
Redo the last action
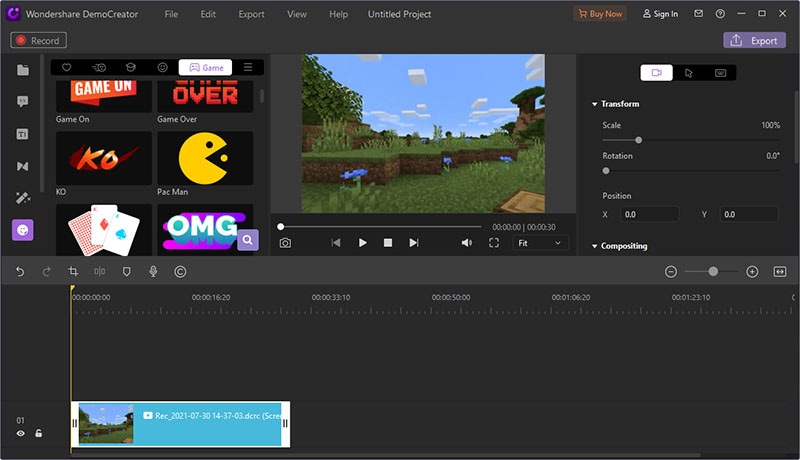[x=46, y=272]
